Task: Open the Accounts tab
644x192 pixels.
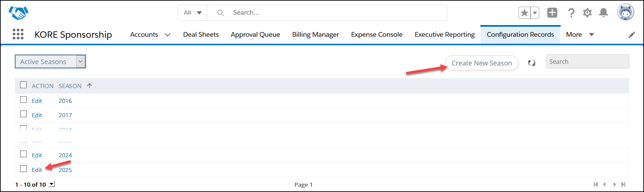Action: click(144, 34)
